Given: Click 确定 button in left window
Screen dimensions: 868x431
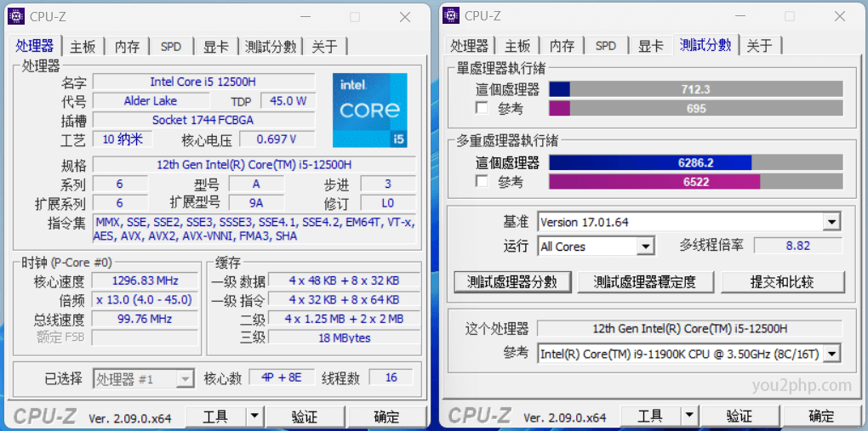Looking at the screenshot, I should pos(387,416).
